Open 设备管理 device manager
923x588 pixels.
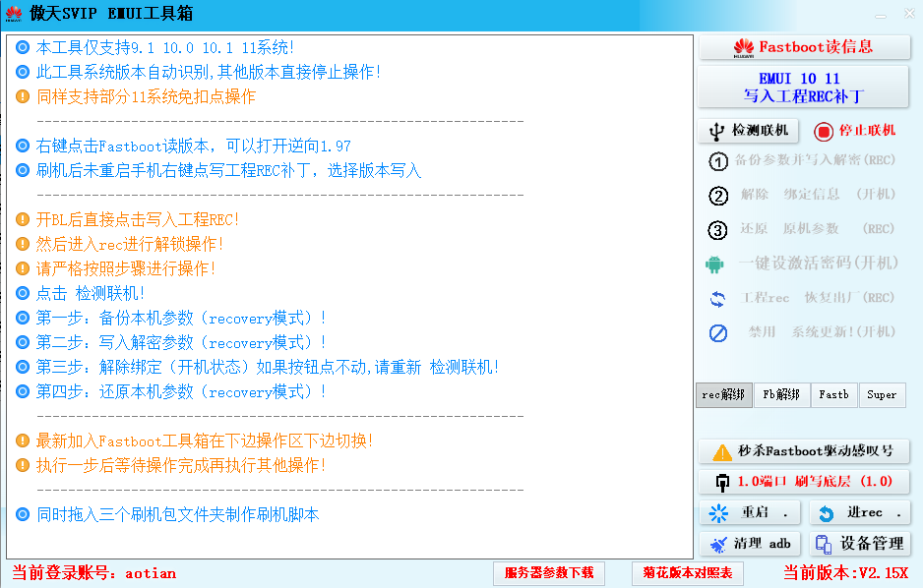pos(859,544)
